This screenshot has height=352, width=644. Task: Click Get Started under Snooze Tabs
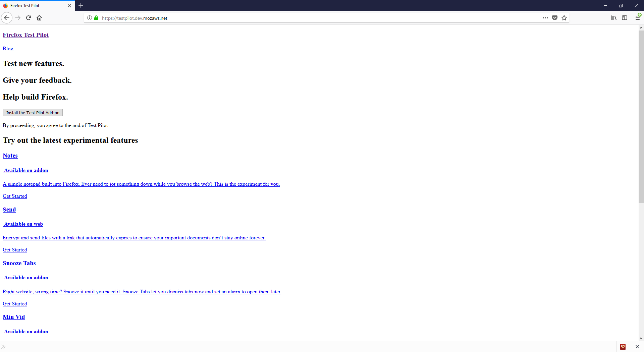[x=15, y=304]
